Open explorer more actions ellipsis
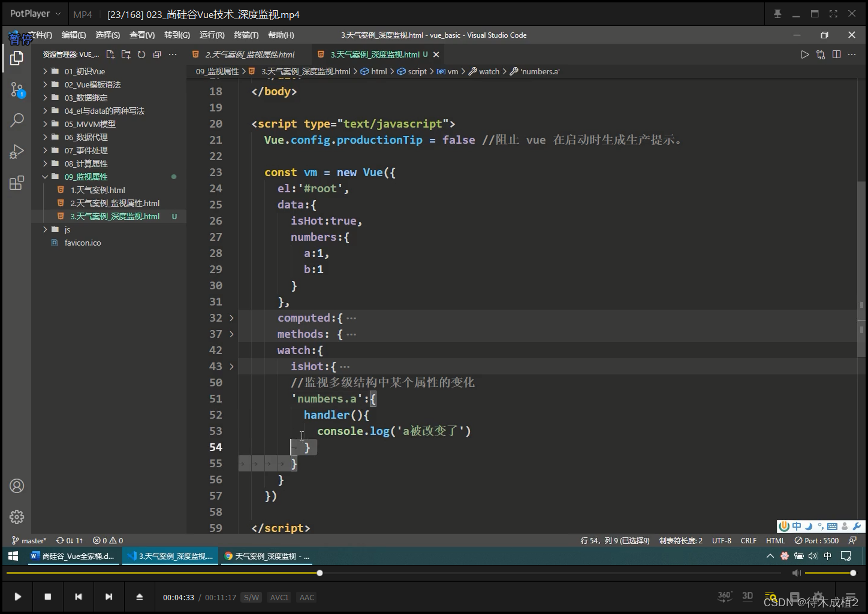Viewport: 868px width, 614px height. tap(173, 55)
